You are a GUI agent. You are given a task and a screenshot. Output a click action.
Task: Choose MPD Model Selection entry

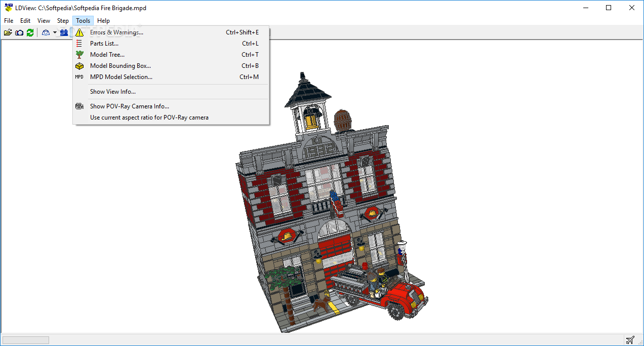(x=171, y=77)
